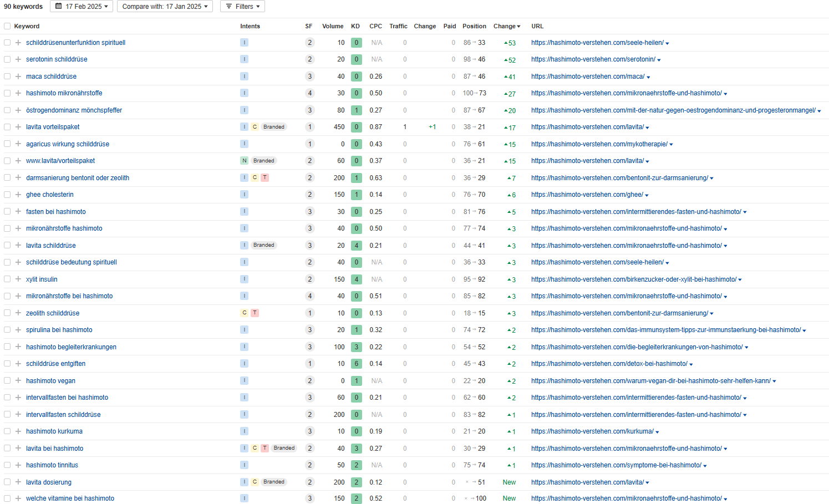
Task: Open the '17 Feb 2025' date dropdown
Action: 82,7
